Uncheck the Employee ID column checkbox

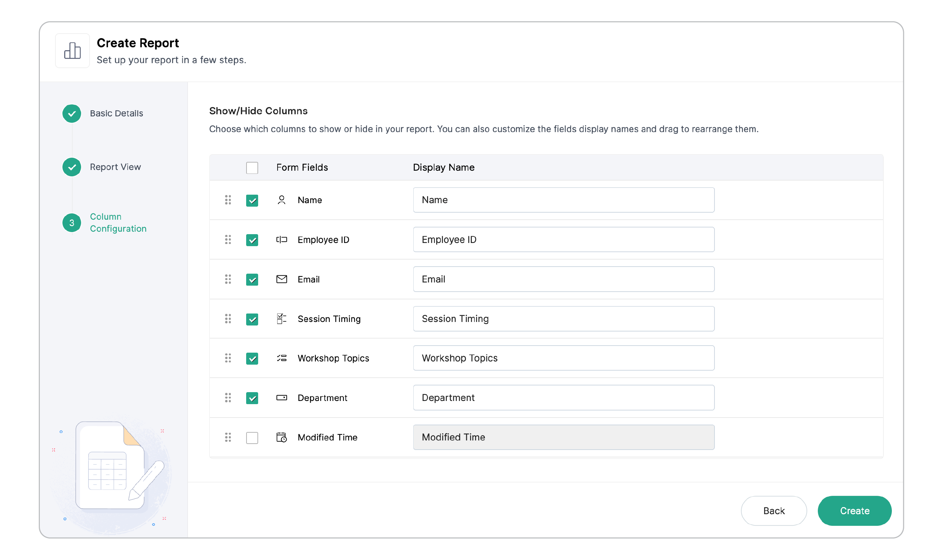(x=252, y=240)
